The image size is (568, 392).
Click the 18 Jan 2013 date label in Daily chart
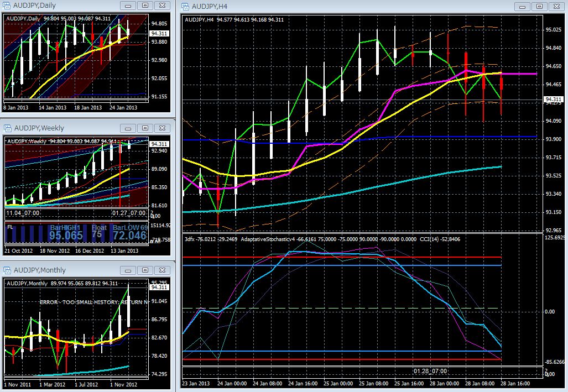coord(88,108)
